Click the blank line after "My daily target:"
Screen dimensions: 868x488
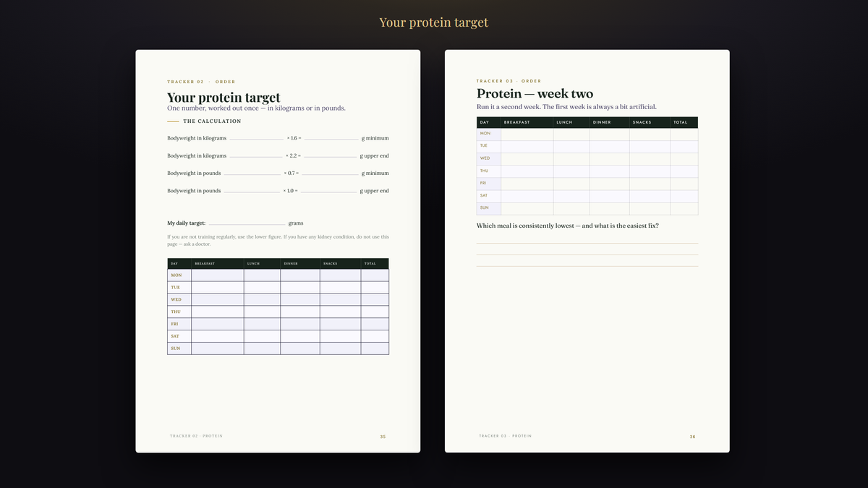pyautogui.click(x=247, y=224)
